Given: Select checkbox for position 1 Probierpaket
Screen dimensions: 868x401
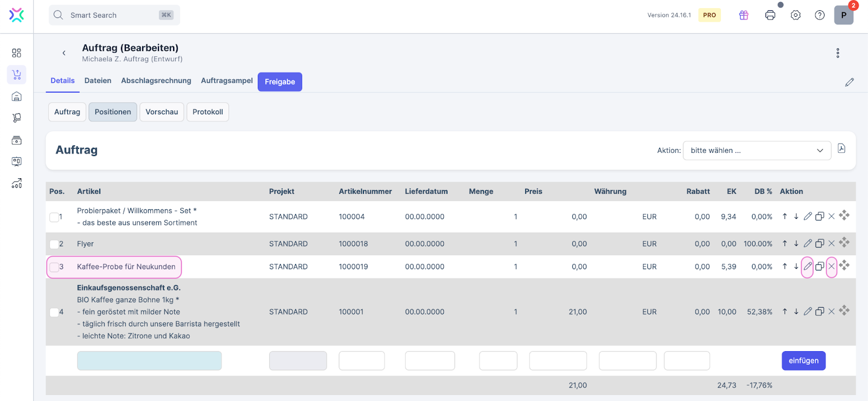Looking at the screenshot, I should pos(54,217).
